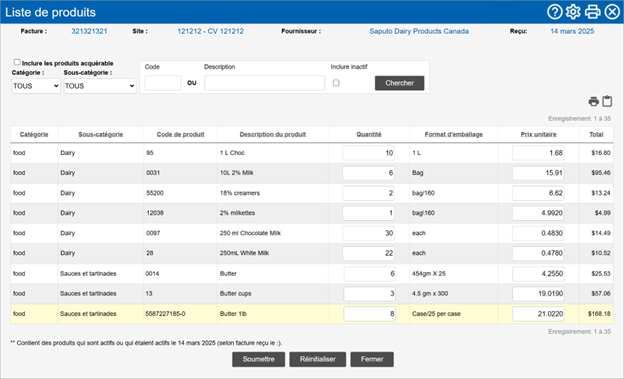Edit unit price 21.0220 for Butter 1lb
The image size is (624, 379).
[x=538, y=314]
